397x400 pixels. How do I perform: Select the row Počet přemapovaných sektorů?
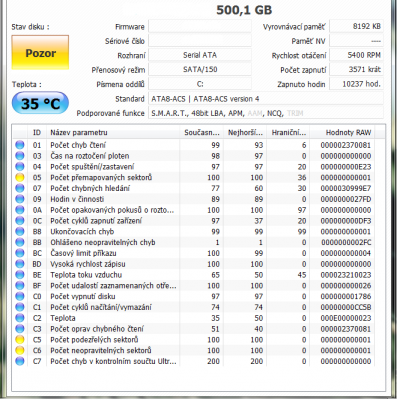click(193, 177)
